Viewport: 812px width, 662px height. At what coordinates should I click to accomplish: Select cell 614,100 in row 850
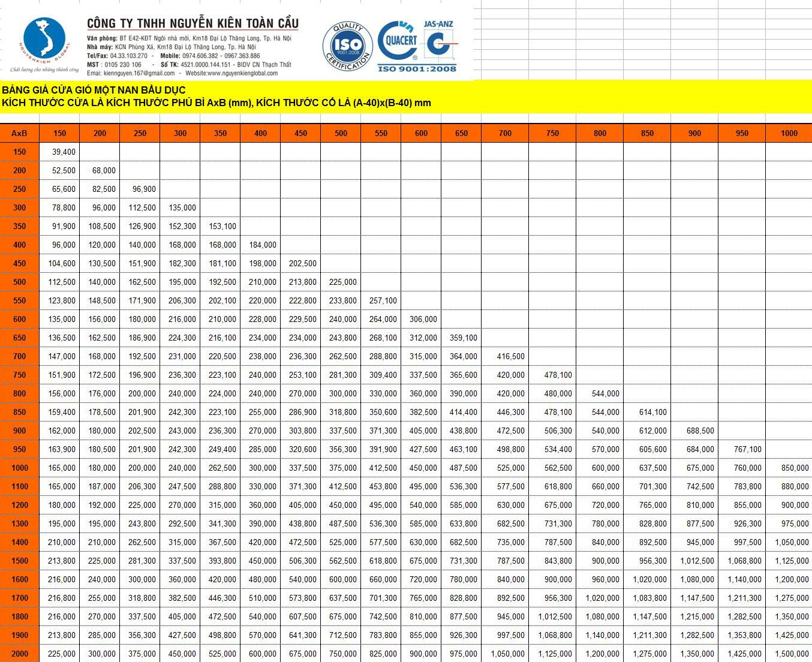click(x=647, y=412)
